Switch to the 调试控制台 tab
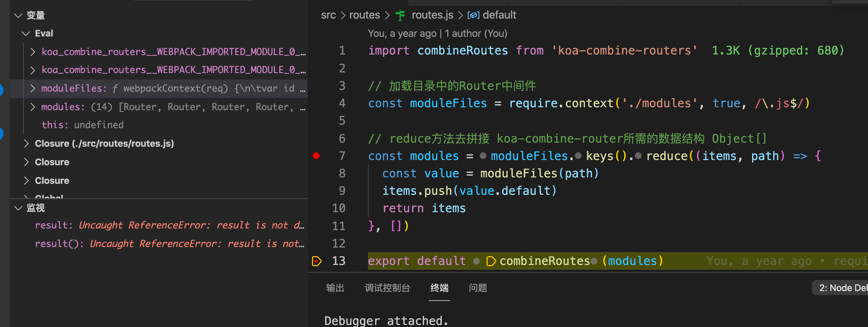The width and height of the screenshot is (868, 327). click(387, 288)
